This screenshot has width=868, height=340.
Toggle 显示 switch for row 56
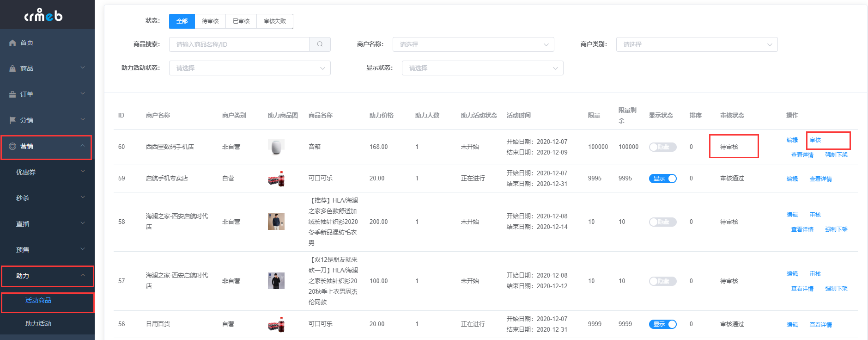point(662,324)
